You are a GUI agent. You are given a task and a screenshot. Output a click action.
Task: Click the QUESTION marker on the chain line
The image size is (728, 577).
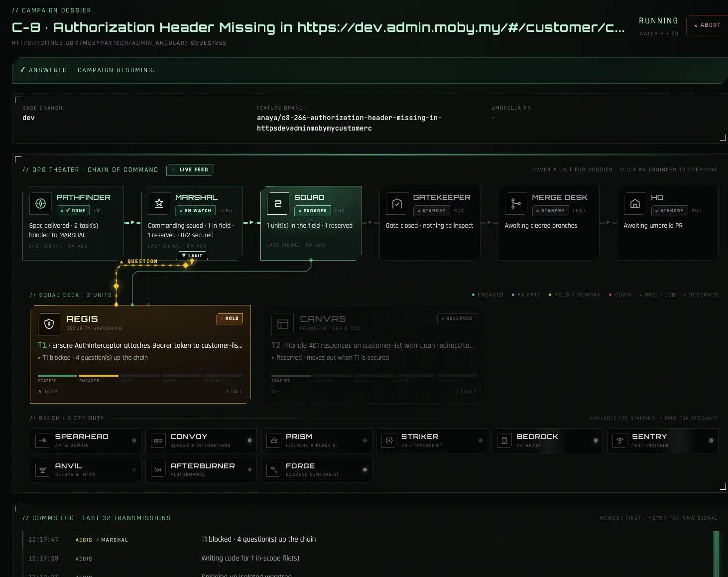139,261
